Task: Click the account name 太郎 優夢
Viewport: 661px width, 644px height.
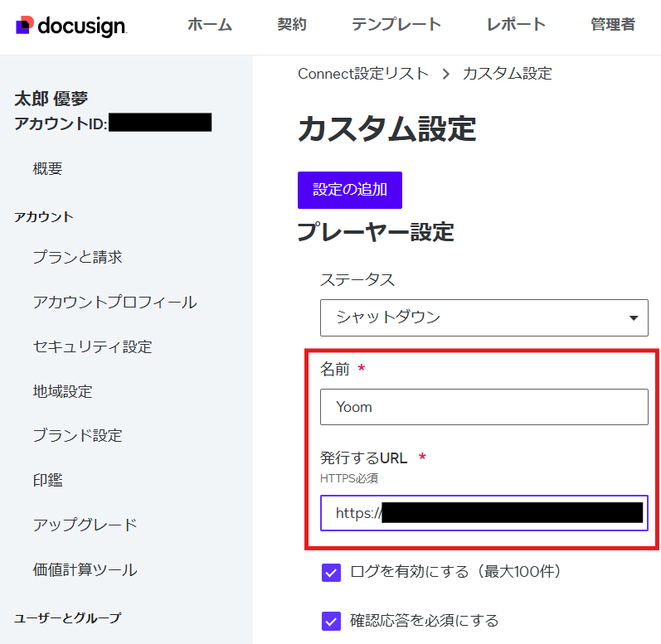Action: [51, 99]
